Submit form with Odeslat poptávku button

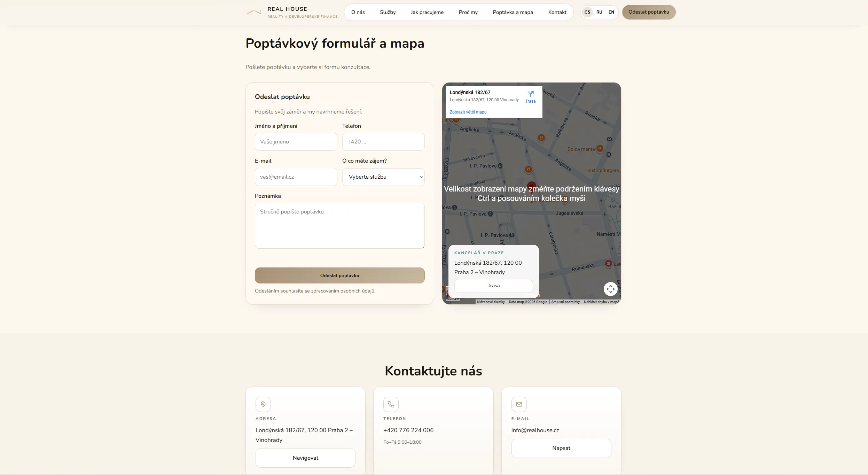(x=339, y=275)
